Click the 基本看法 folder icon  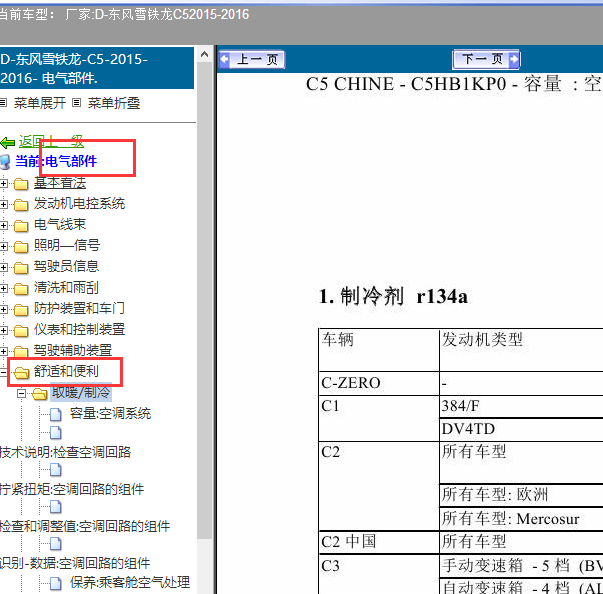[x=21, y=184]
